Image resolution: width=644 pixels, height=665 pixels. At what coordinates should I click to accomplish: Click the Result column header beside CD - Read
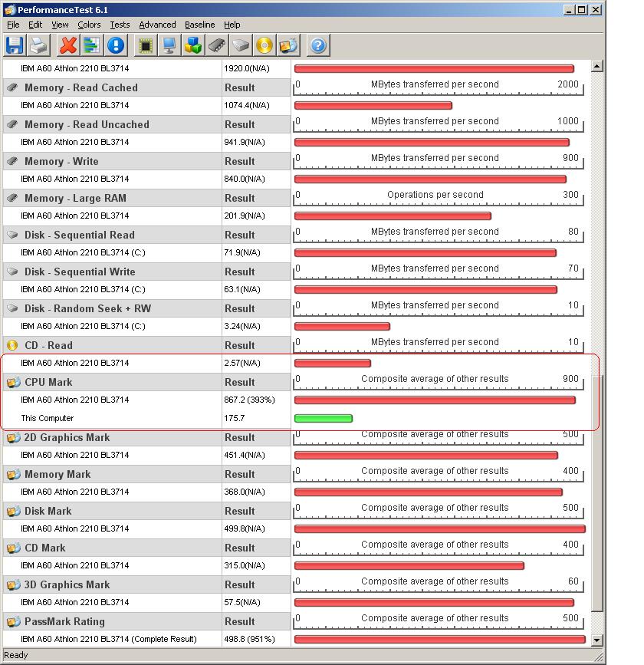239,345
